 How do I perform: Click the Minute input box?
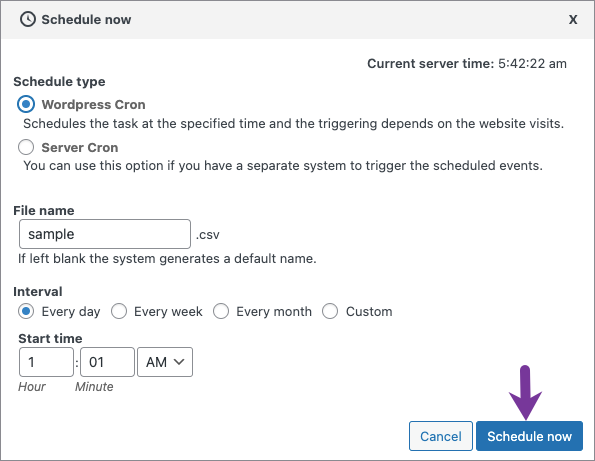click(107, 362)
